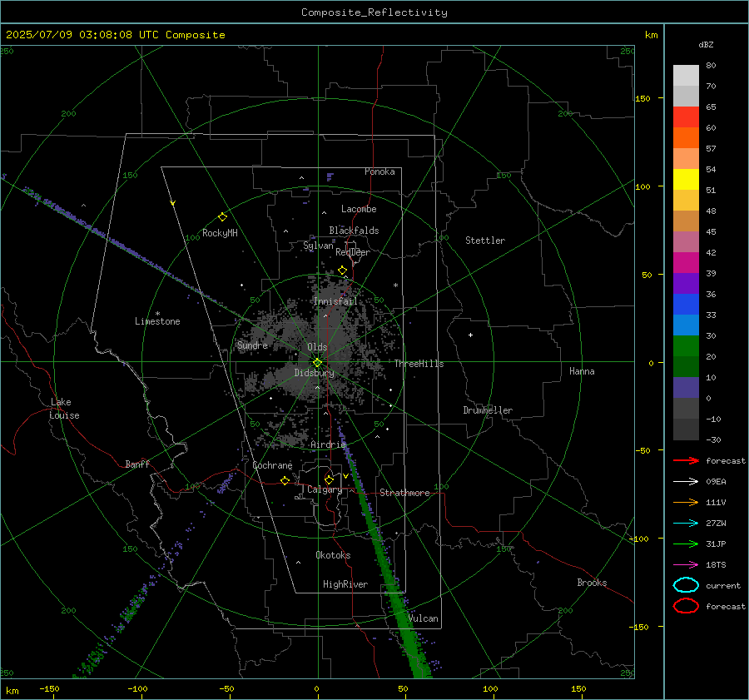Screen dimensions: 749x700
Task: Click the RedDeer city label
Action: pyautogui.click(x=353, y=252)
